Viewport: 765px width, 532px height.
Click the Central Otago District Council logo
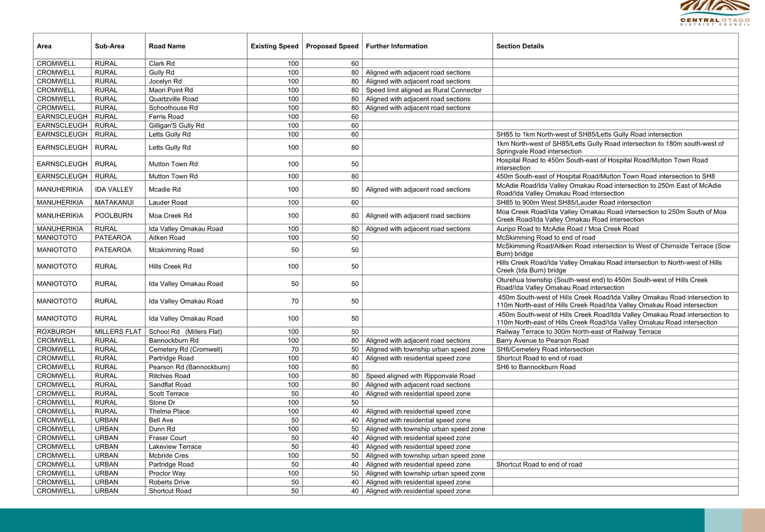tap(715, 13)
